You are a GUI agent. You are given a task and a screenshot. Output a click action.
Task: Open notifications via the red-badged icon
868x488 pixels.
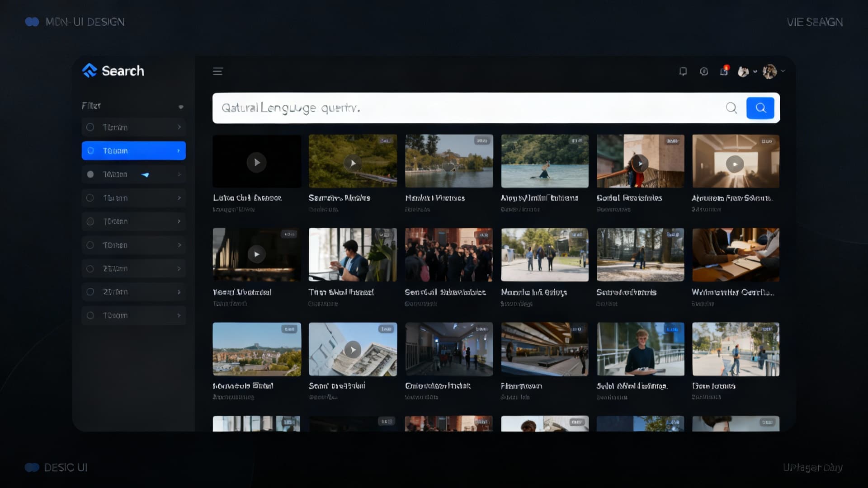pos(723,71)
